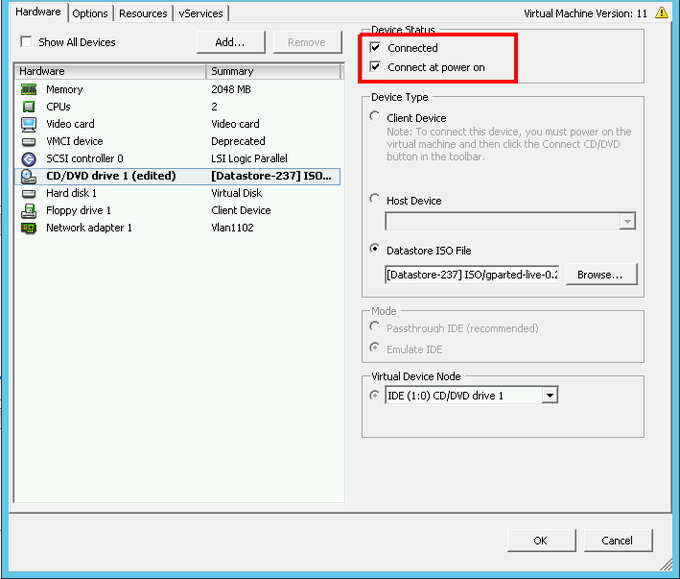Click the 2048 MB summary value
The image size is (680, 579).
(x=231, y=89)
